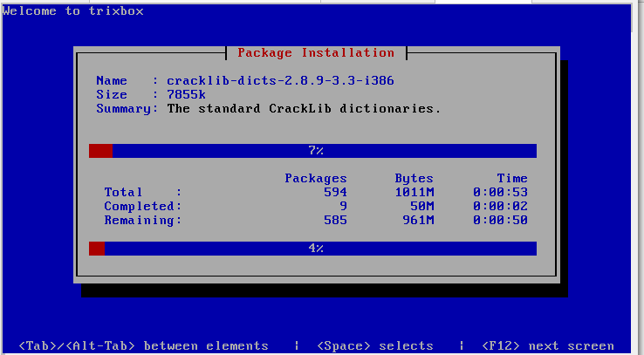Click the summary 'The standard CrackLib dictionaries.'
This screenshot has height=355, width=644.
click(304, 108)
